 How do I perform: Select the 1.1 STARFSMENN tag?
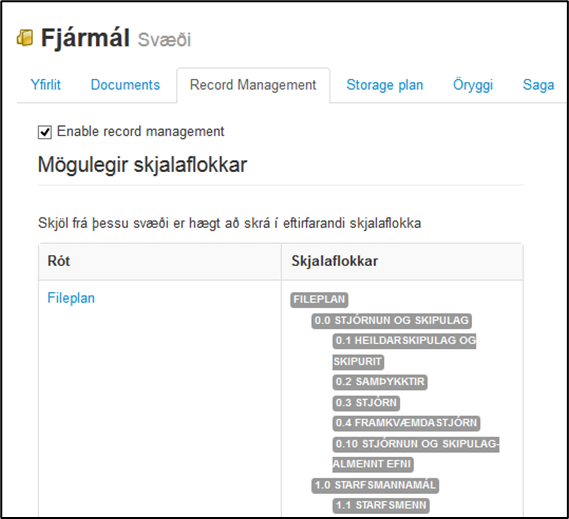tap(381, 505)
